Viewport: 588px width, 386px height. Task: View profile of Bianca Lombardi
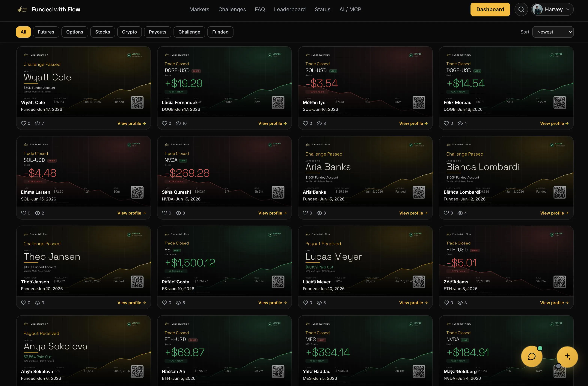click(554, 213)
